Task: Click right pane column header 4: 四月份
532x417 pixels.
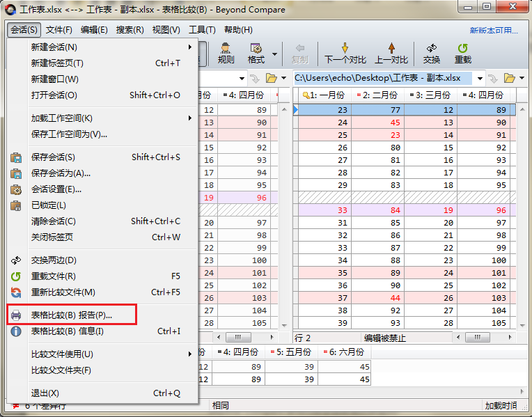Action: (483, 95)
